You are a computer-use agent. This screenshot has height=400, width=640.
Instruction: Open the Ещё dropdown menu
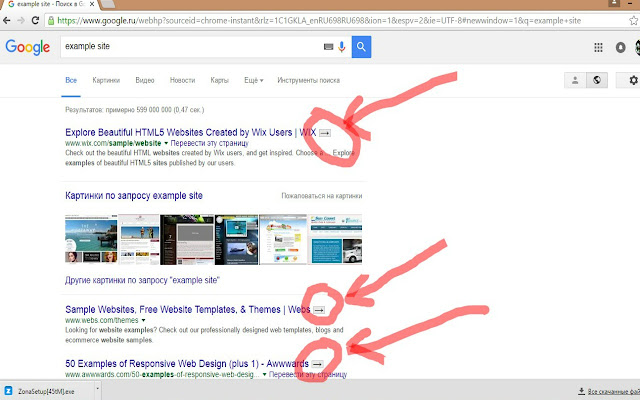253,80
